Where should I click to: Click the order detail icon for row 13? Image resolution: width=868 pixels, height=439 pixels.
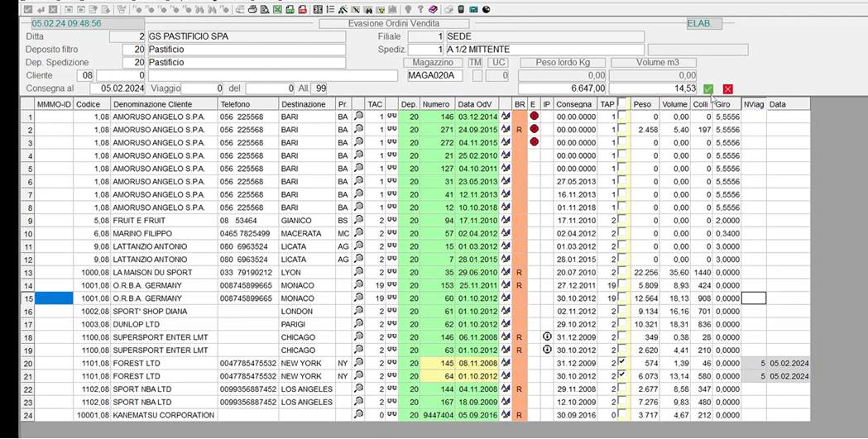pos(505,272)
